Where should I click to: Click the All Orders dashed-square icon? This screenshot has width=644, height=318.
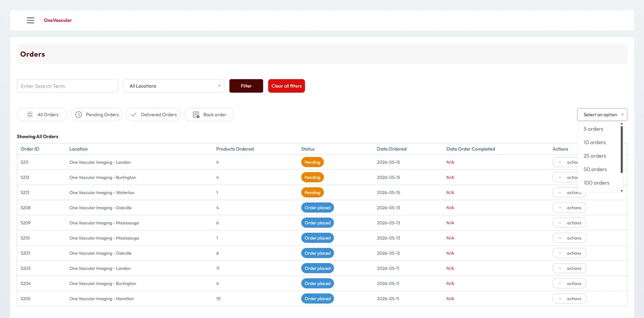tap(30, 115)
